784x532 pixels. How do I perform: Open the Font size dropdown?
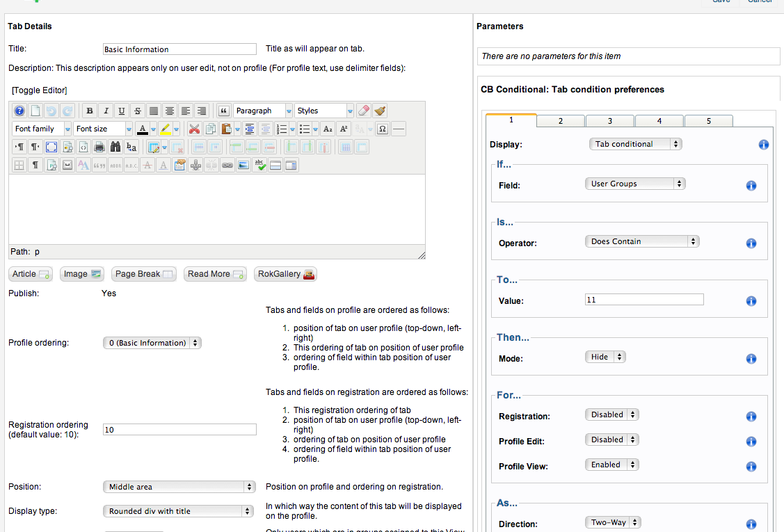point(102,129)
